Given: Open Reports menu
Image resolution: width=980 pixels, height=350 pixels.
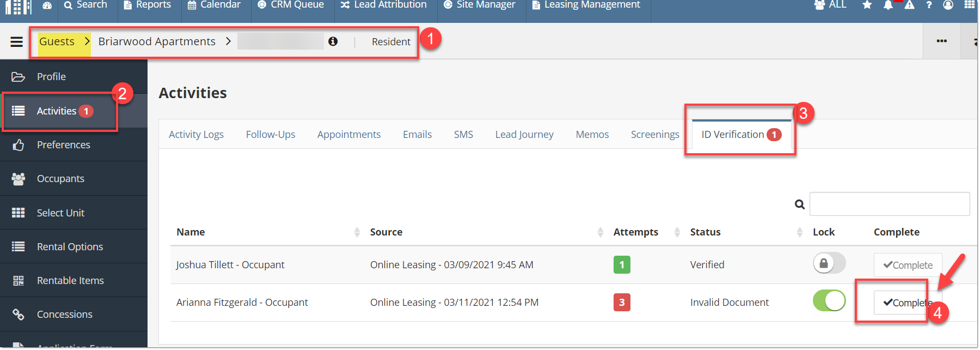Looking at the screenshot, I should 148,5.
